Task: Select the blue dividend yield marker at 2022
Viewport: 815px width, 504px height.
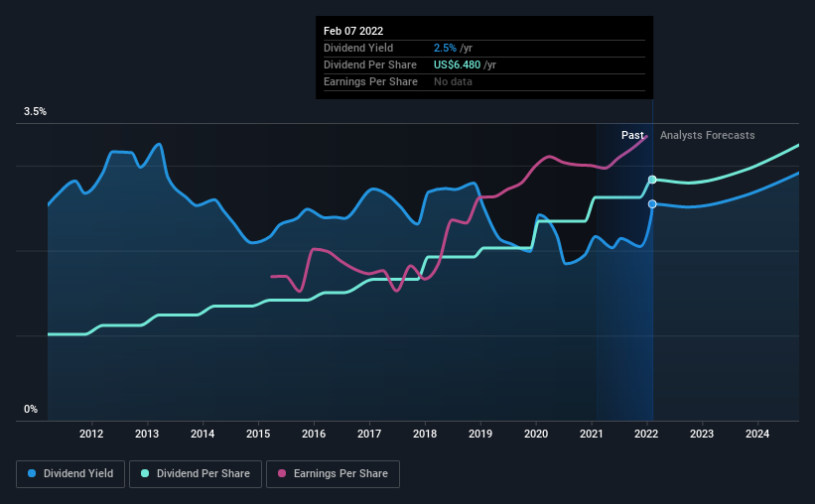Action: [652, 204]
